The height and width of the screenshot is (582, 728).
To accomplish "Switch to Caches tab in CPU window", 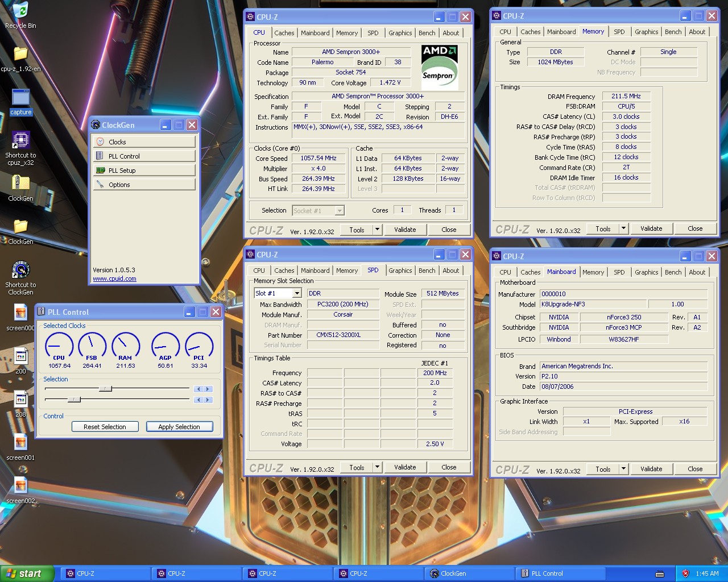I will pyautogui.click(x=284, y=33).
